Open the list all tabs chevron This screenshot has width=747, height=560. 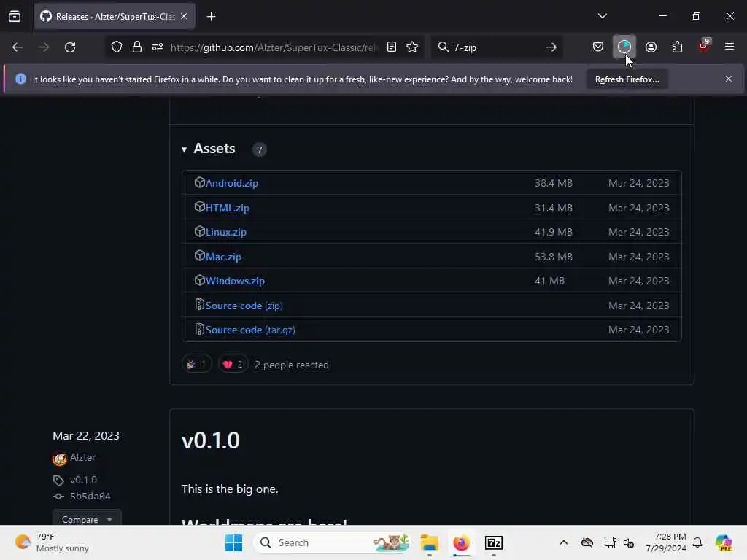click(602, 16)
